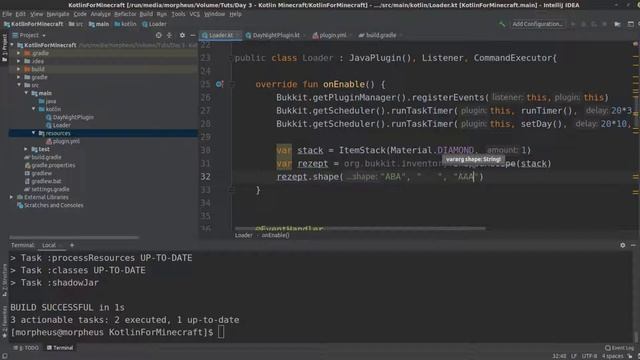Select build.gradle file in project tree
The width and height of the screenshot is (640, 360).
(x=42, y=158)
